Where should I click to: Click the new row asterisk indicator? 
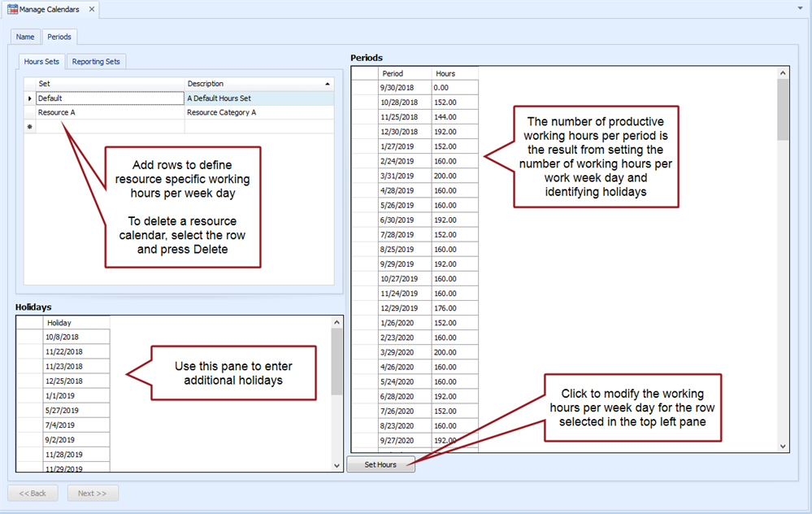point(30,127)
